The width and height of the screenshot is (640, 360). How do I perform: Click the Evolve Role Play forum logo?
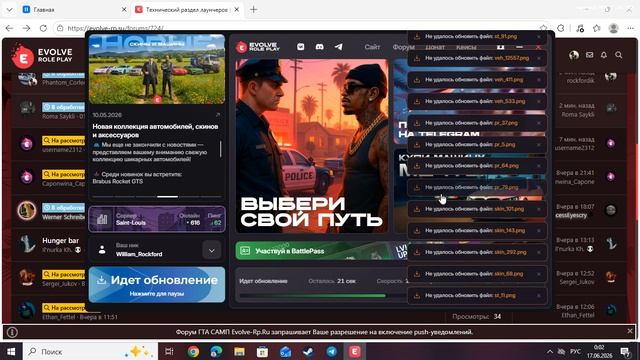42,56
